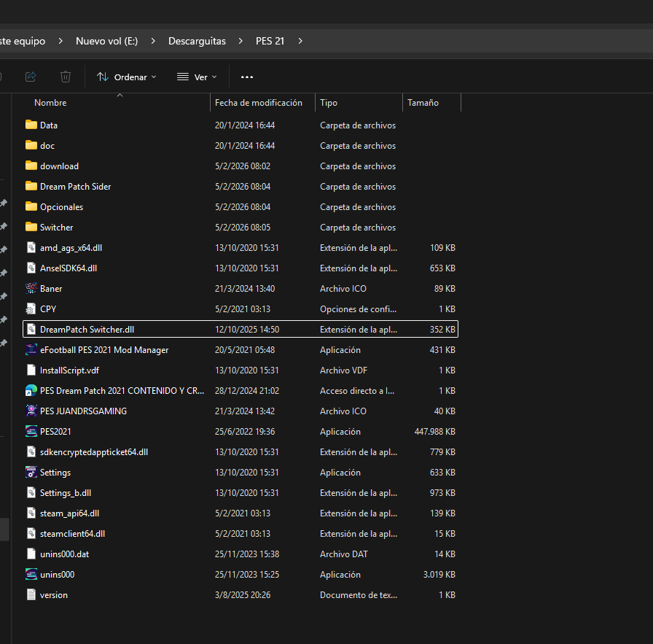653x644 pixels.
Task: Select file name 'steam_api64.dll'
Action: point(69,513)
